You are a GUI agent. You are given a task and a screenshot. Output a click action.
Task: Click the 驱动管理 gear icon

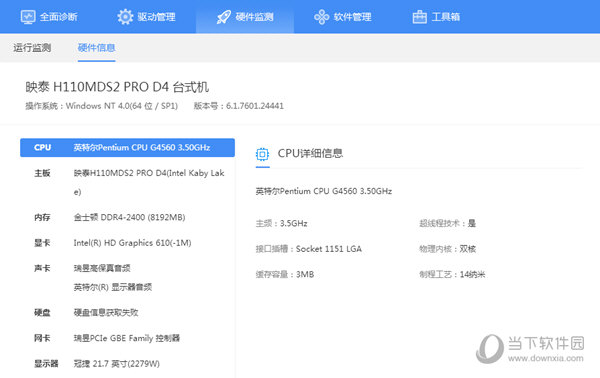coord(125,17)
